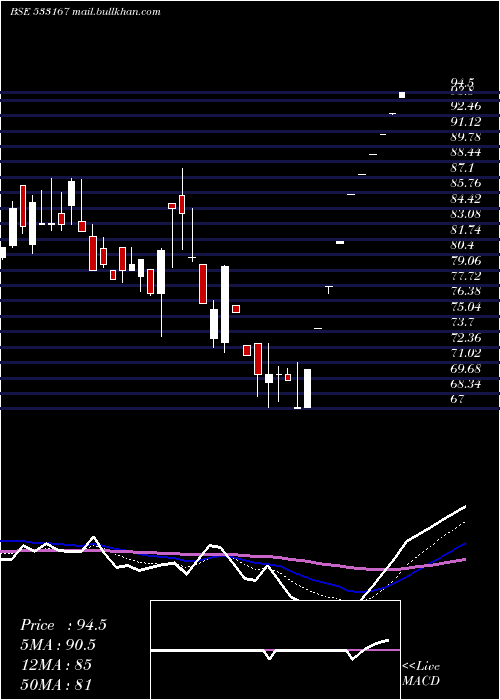The height and width of the screenshot is (700, 500).
Task: Click the 'BSE 533167 mail.bullkhan.com' header text
Action: [85, 12]
